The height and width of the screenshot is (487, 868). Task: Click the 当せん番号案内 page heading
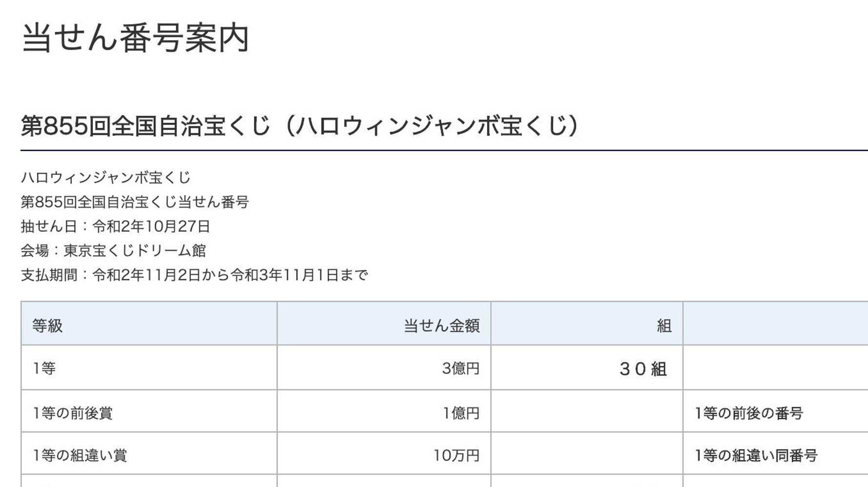136,38
